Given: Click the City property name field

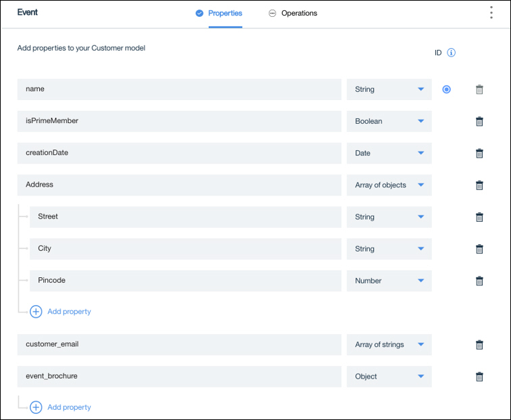Looking at the screenshot, I should tap(185, 249).
